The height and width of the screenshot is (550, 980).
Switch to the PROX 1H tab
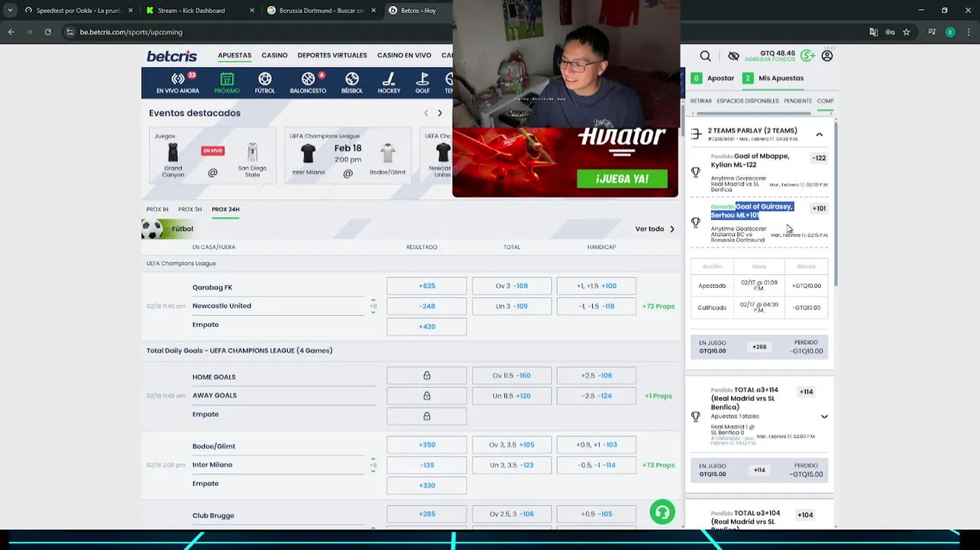[157, 209]
